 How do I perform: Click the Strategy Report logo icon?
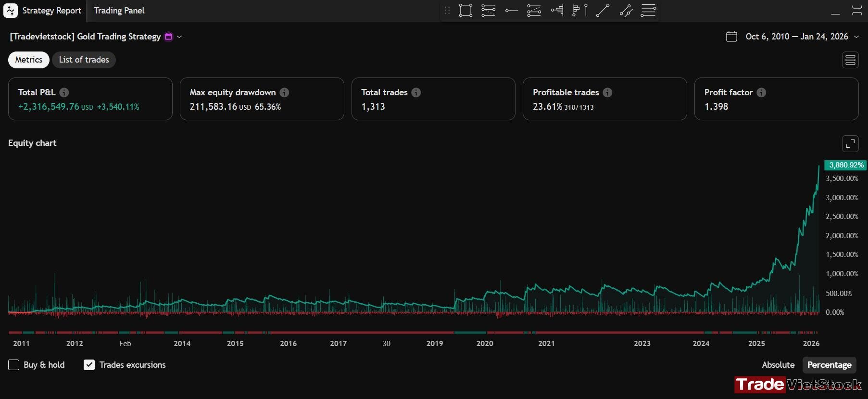tap(11, 11)
